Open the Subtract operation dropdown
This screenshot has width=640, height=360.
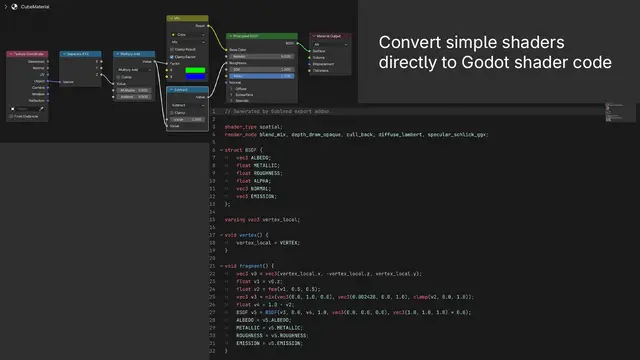(x=188, y=105)
